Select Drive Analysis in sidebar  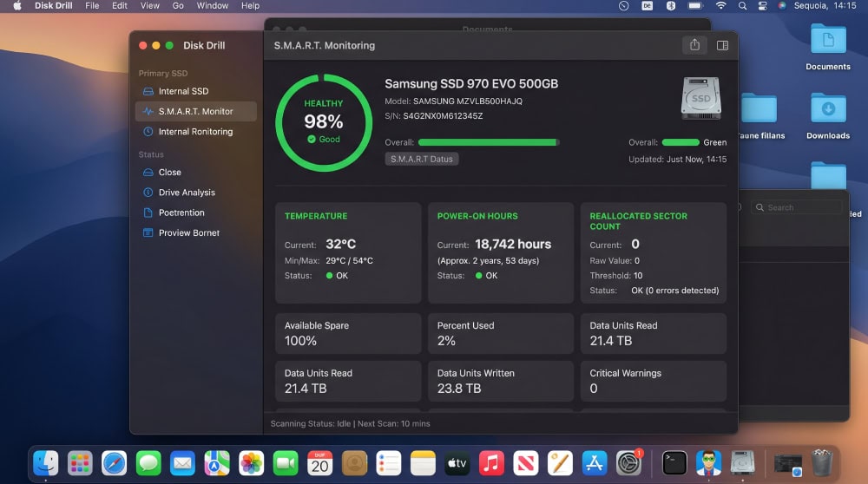click(x=196, y=193)
